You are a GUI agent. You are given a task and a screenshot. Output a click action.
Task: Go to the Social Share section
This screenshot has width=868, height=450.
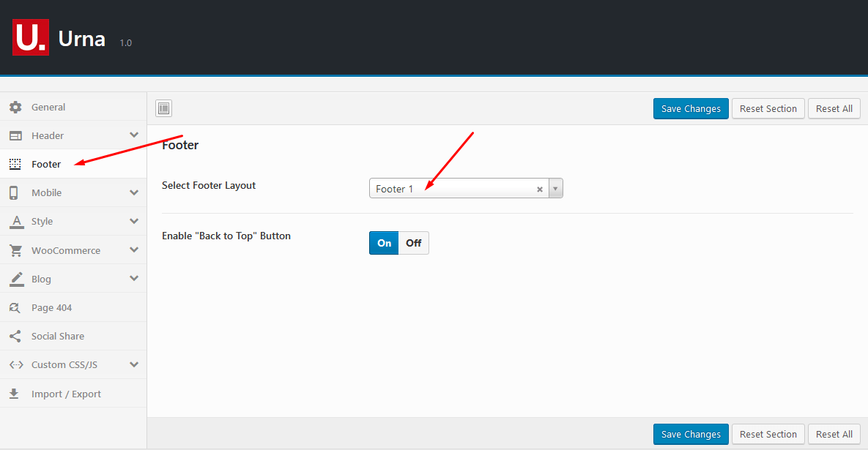pos(73,336)
